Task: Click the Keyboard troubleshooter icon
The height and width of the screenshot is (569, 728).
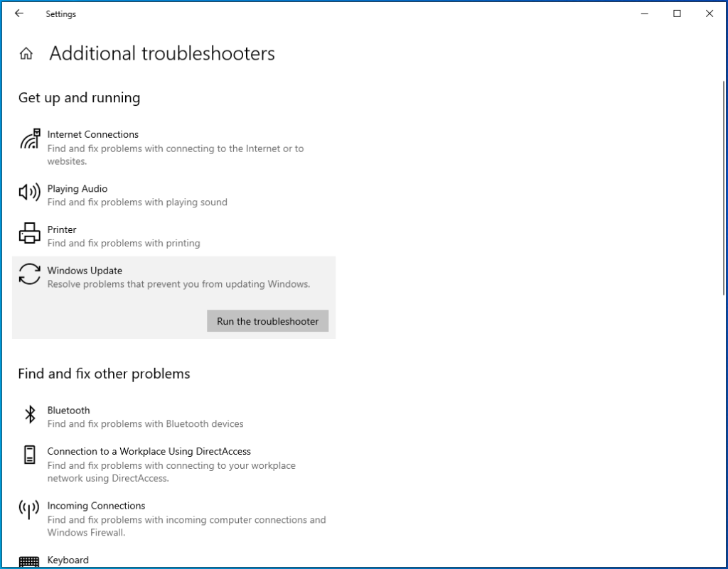Action: (29, 561)
